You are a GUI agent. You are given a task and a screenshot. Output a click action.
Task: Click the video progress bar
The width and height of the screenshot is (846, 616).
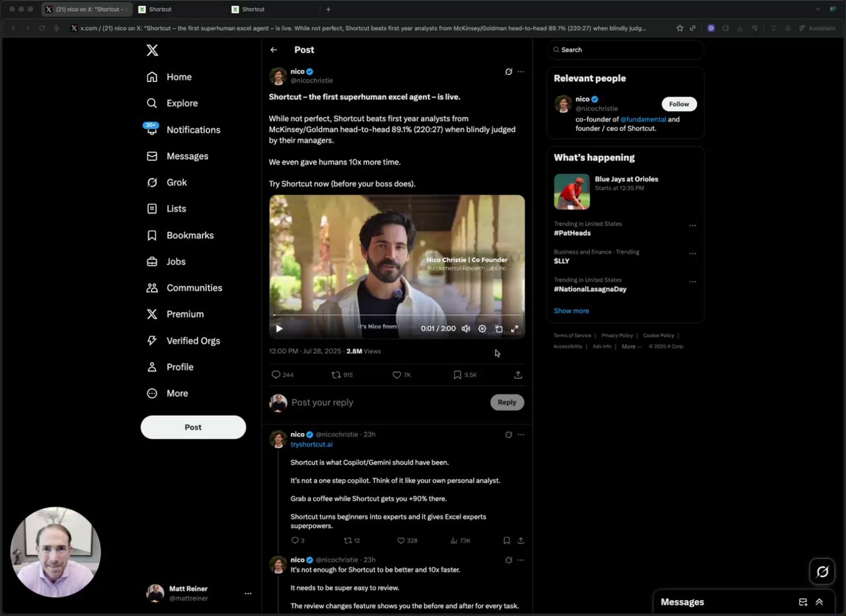pyautogui.click(x=397, y=315)
